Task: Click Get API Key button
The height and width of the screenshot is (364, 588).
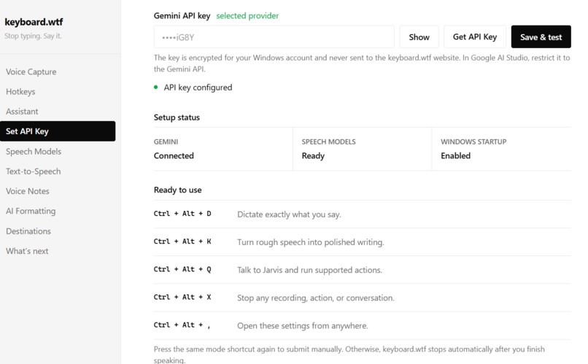Action: pyautogui.click(x=475, y=36)
